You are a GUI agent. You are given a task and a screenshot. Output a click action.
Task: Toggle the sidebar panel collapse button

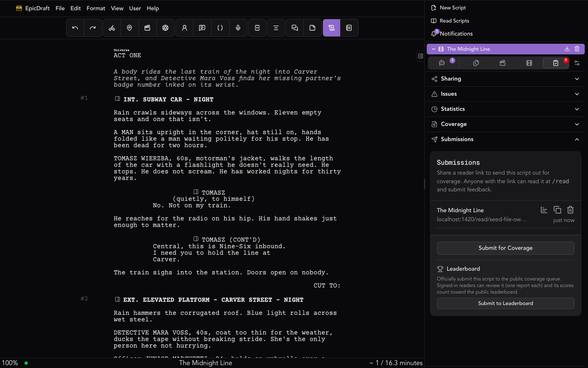tap(420, 56)
